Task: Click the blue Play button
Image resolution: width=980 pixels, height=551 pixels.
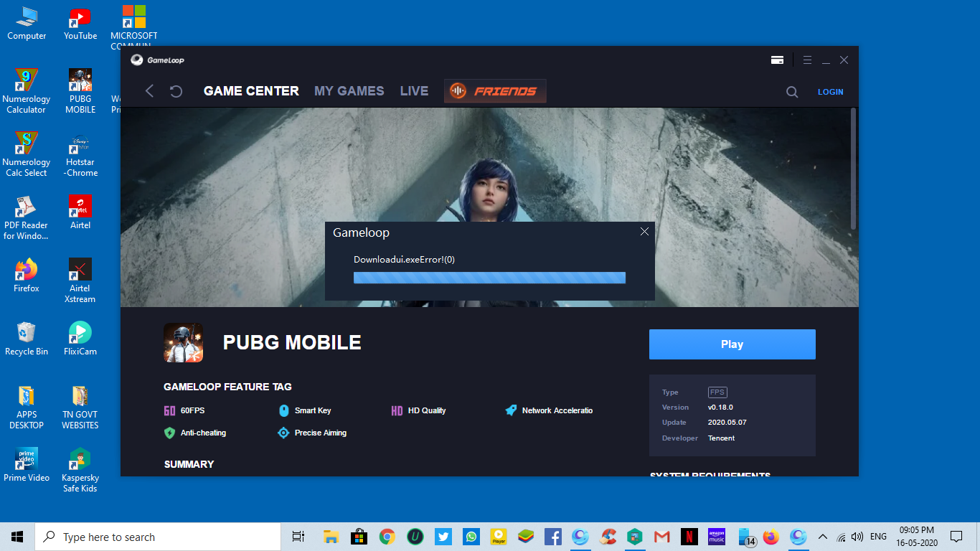Action: [x=732, y=344]
